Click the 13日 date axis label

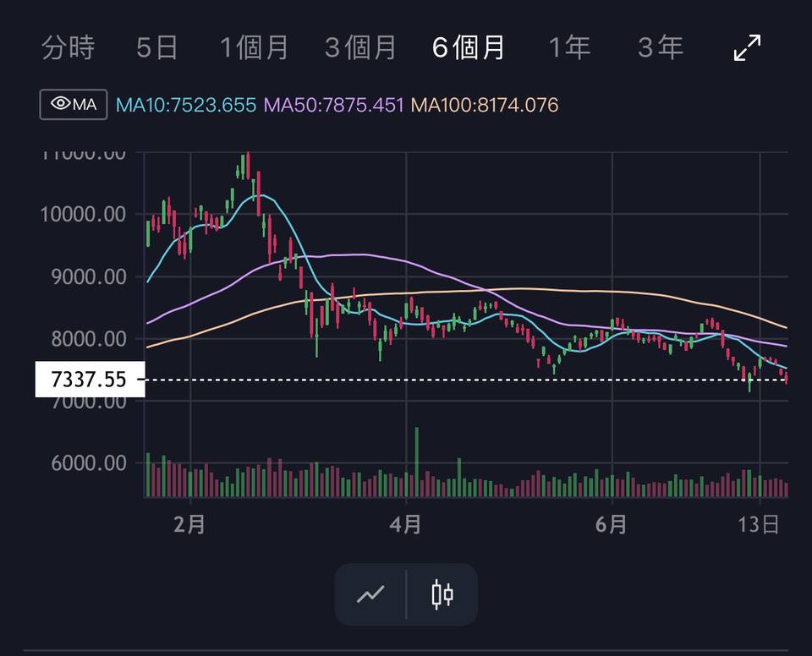[x=759, y=524]
